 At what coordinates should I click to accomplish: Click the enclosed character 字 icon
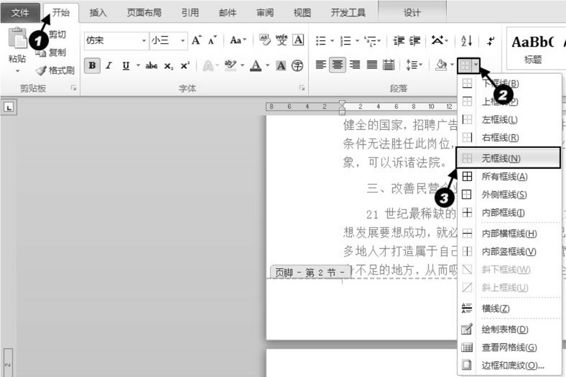coord(297,66)
